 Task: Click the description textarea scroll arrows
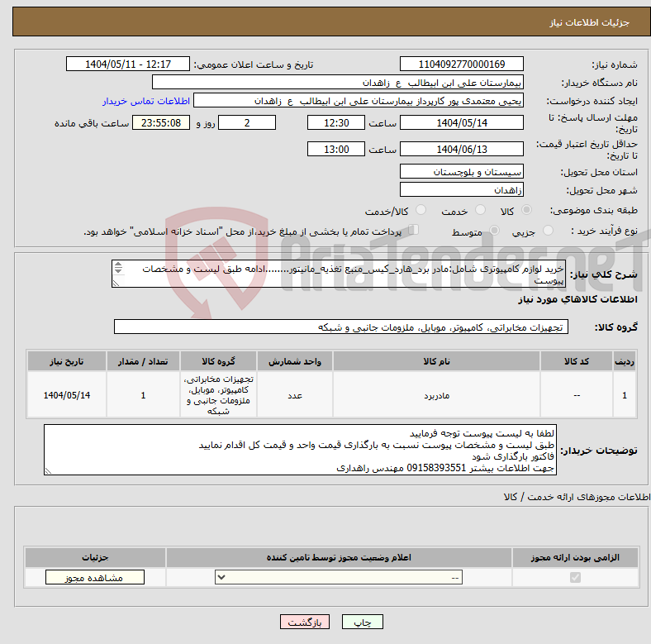(x=118, y=268)
